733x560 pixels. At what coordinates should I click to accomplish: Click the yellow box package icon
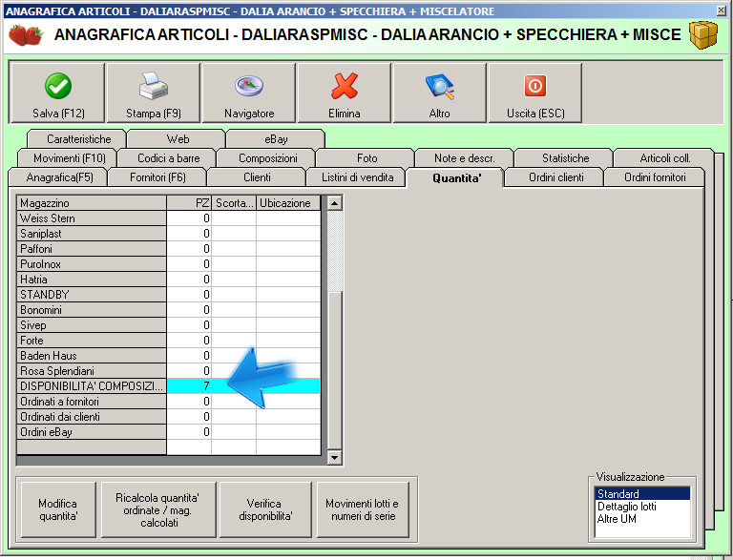click(703, 35)
